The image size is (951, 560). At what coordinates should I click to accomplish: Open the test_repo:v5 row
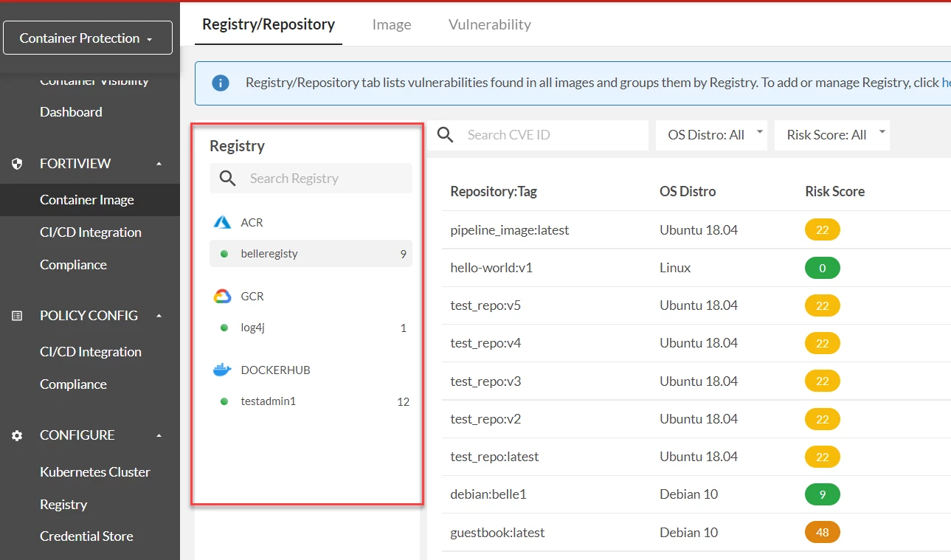(696, 305)
